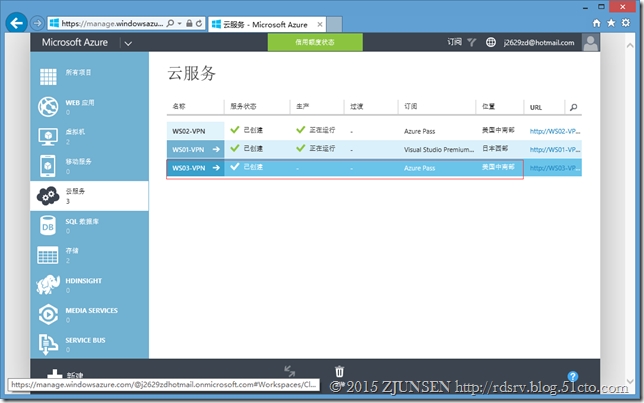Click Azure Pass cell in WS02-VPN row

coord(419,131)
